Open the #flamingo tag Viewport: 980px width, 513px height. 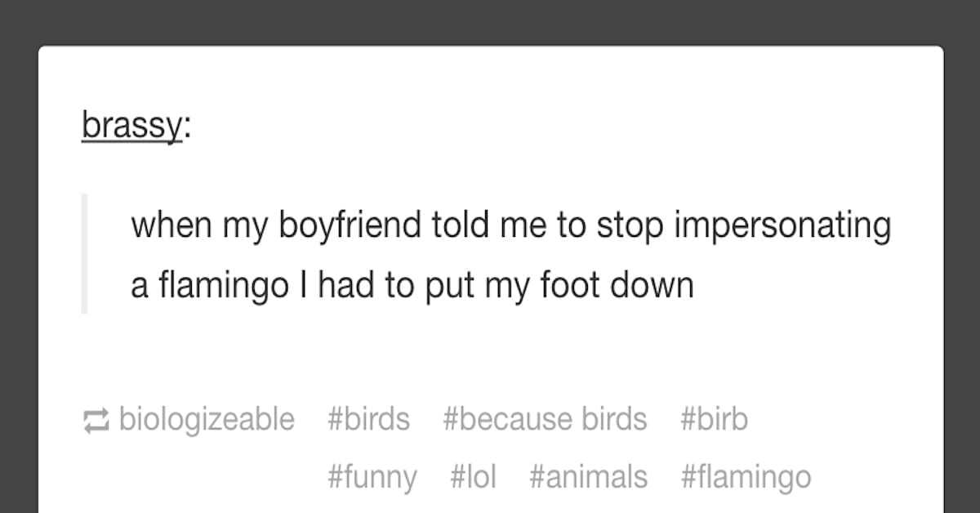[746, 475]
